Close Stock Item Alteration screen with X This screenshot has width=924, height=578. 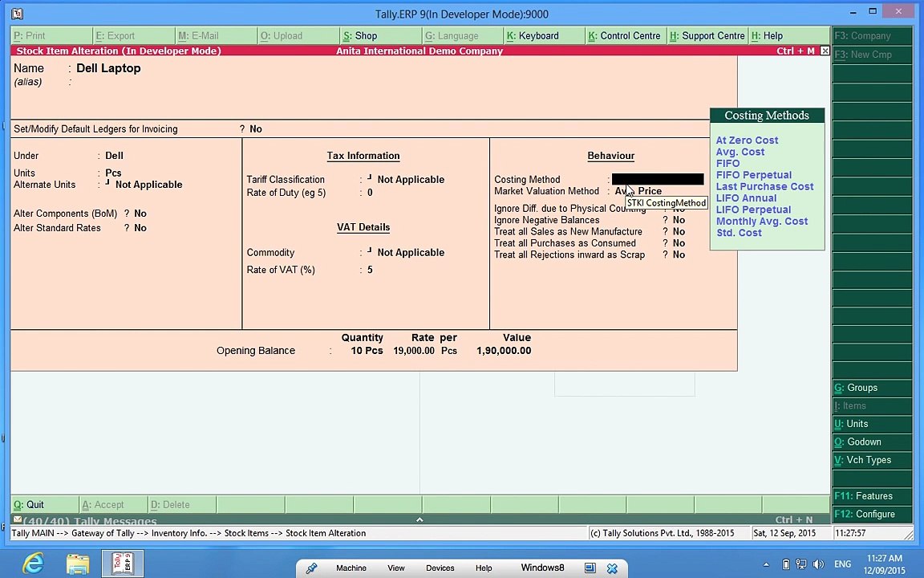(825, 51)
